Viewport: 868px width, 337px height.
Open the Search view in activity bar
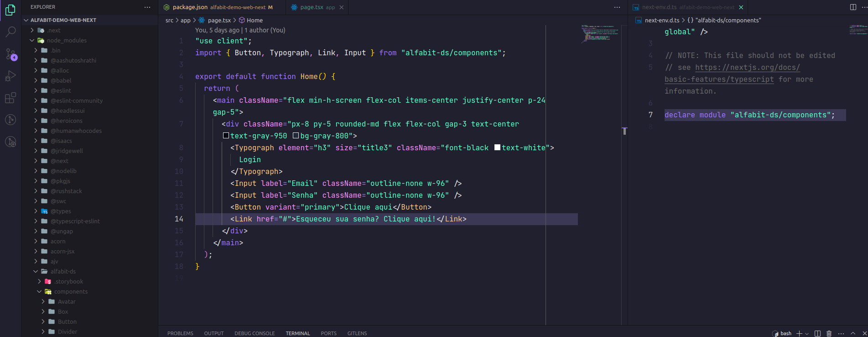tap(10, 32)
